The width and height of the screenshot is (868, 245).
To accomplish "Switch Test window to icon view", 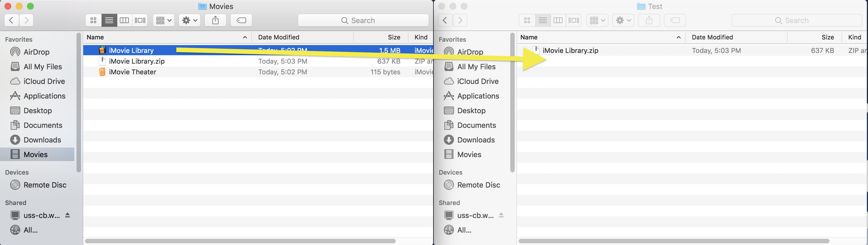I will pos(527,20).
